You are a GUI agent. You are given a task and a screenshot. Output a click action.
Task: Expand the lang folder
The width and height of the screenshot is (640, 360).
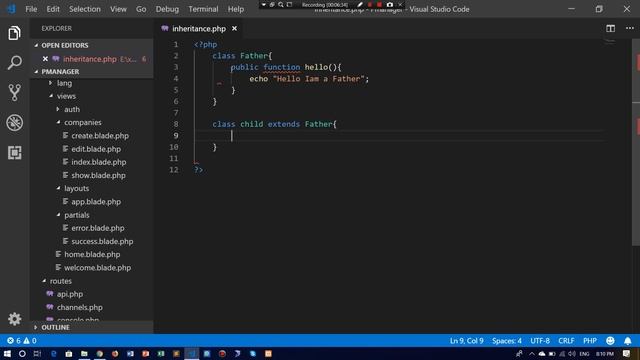[x=51, y=83]
